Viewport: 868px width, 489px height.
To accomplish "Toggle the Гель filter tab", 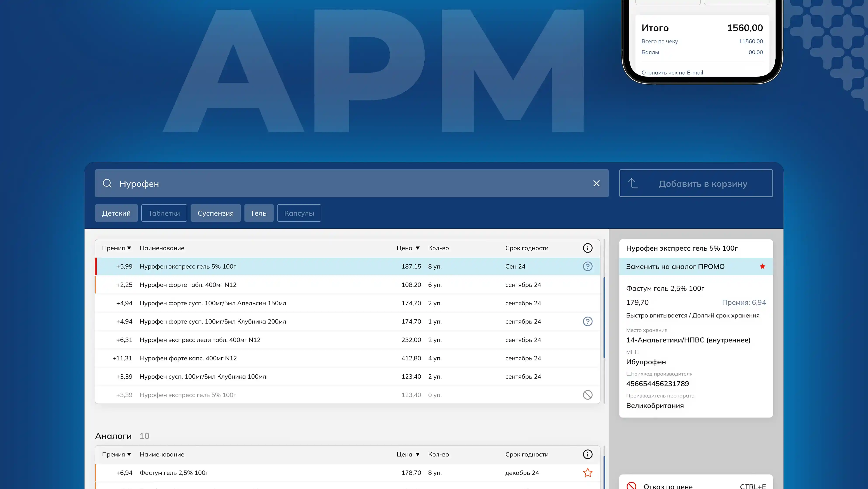I will point(259,213).
